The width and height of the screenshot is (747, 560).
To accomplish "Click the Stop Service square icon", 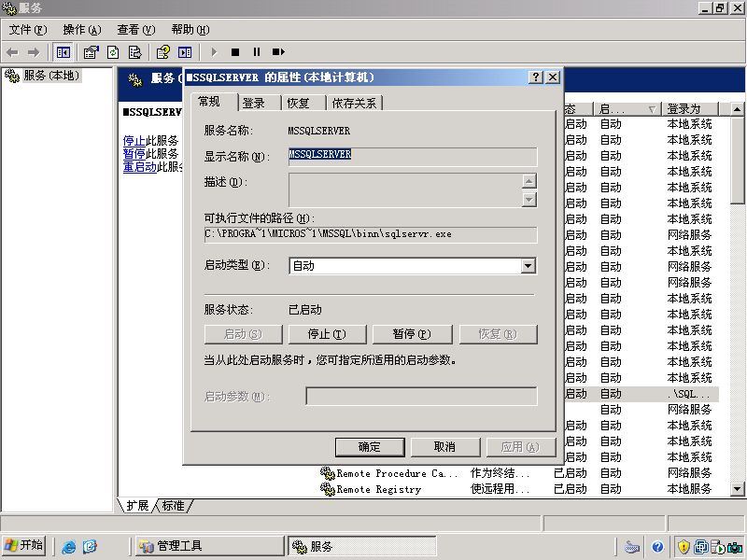I will [235, 52].
